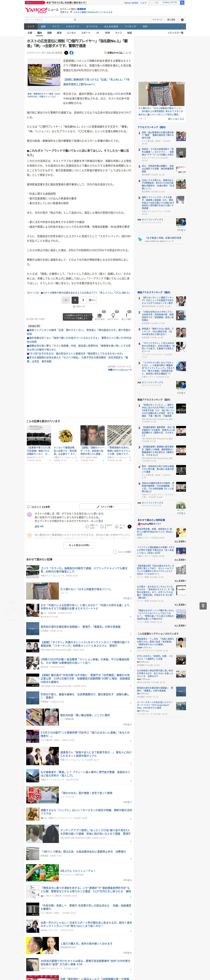This screenshot has height=980, width=210.
Task: Click ヘルプ link in top bar
Action: point(143,3)
